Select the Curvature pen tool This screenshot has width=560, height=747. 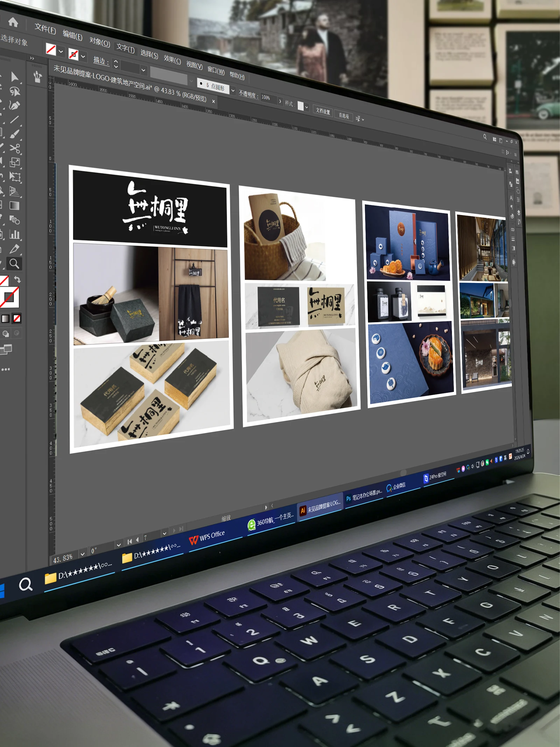(15, 105)
